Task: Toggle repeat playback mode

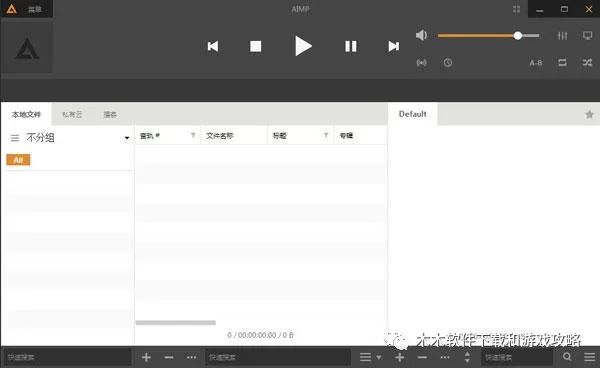Action: point(562,62)
